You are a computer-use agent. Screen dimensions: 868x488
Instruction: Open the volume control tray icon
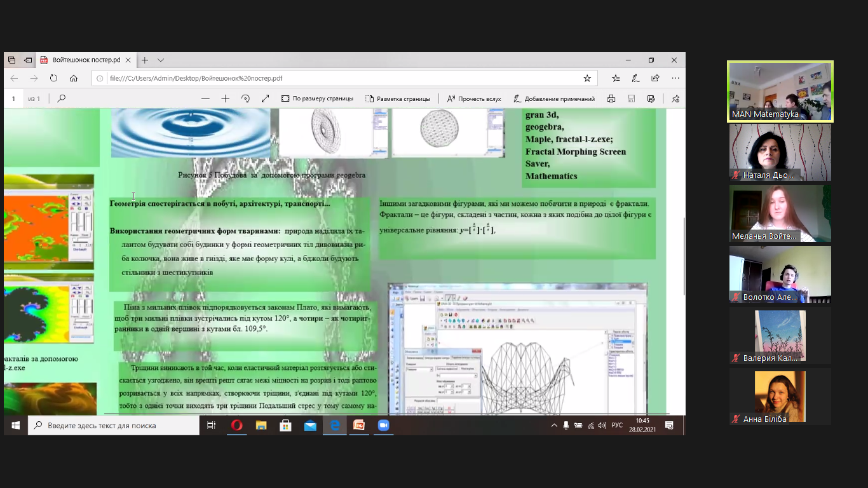tap(602, 425)
